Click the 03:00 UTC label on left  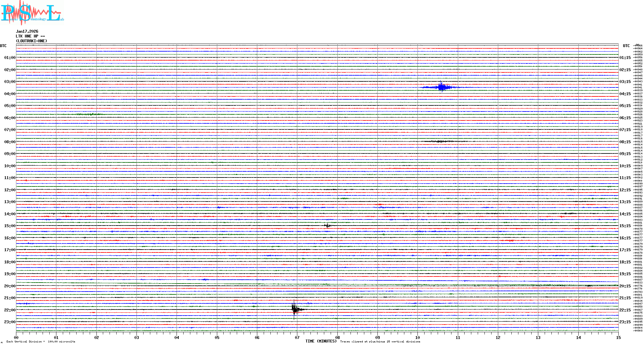tap(10, 82)
